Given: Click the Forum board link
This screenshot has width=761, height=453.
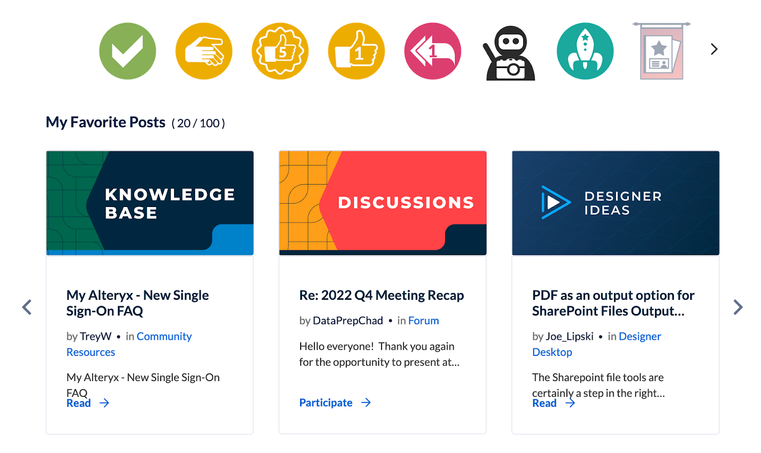Looking at the screenshot, I should pyautogui.click(x=423, y=320).
